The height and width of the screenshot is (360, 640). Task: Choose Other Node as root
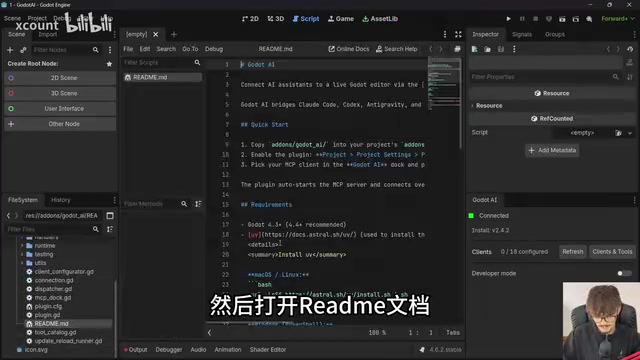60,124
